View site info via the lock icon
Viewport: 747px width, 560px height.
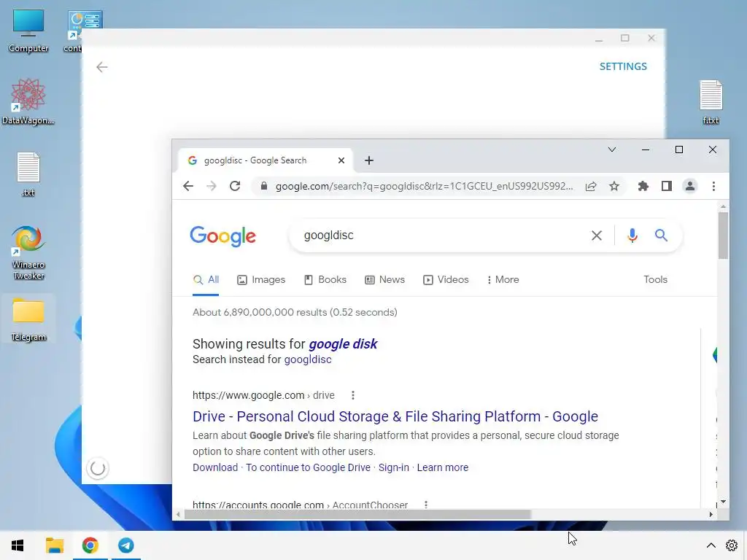tap(263, 186)
